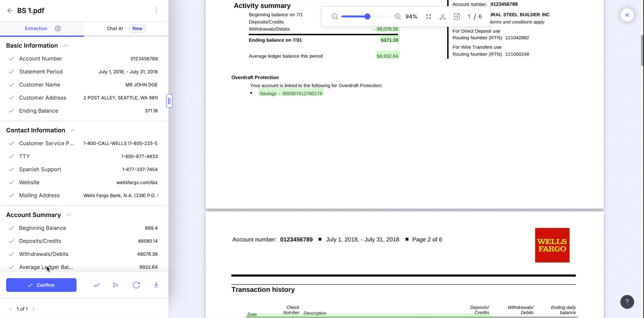Image resolution: width=644 pixels, height=318 pixels.
Task: Click the Beginning Balance value 869.4
Action: coord(151,228)
